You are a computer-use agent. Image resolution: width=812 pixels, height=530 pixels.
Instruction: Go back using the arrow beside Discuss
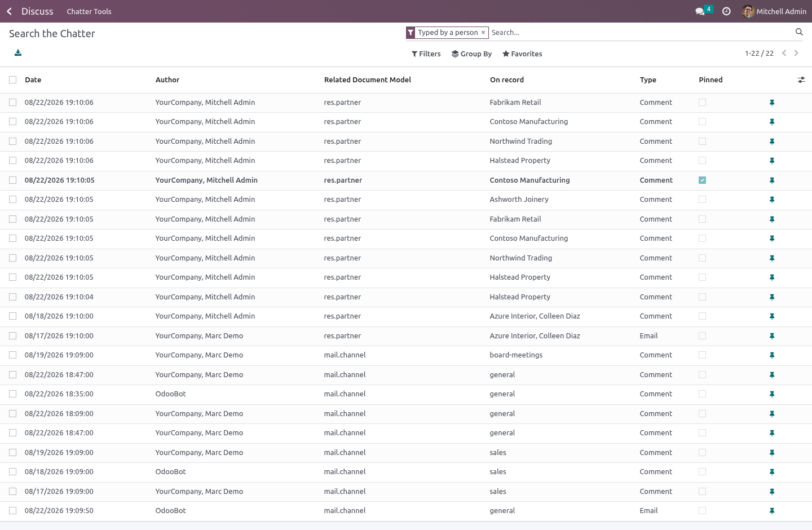(10, 11)
